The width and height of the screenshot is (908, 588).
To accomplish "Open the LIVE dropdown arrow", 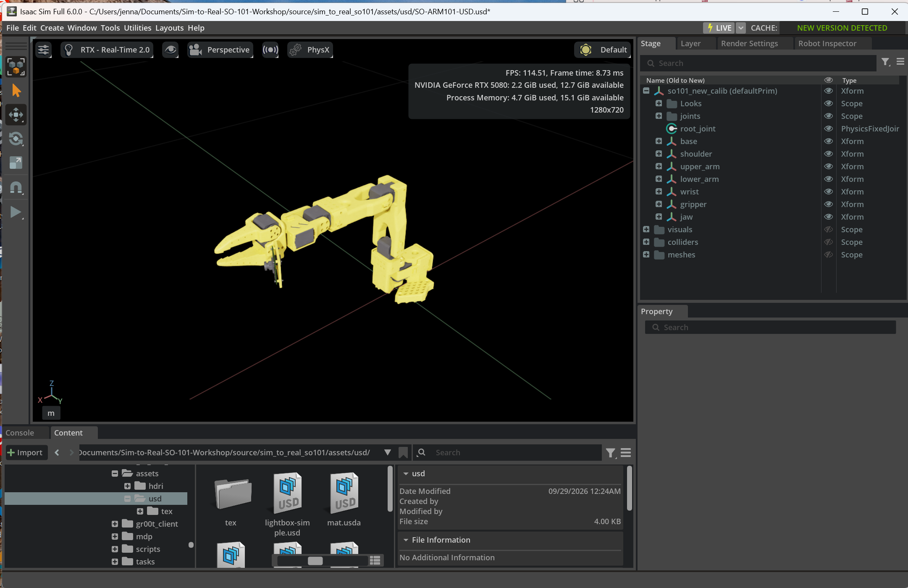I will (x=741, y=28).
